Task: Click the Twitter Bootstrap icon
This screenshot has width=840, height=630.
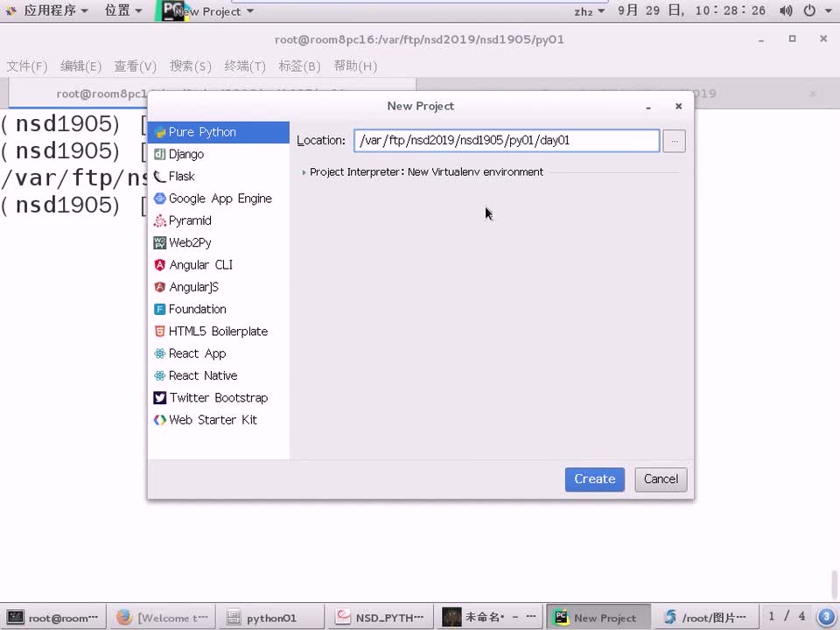Action: tap(159, 398)
